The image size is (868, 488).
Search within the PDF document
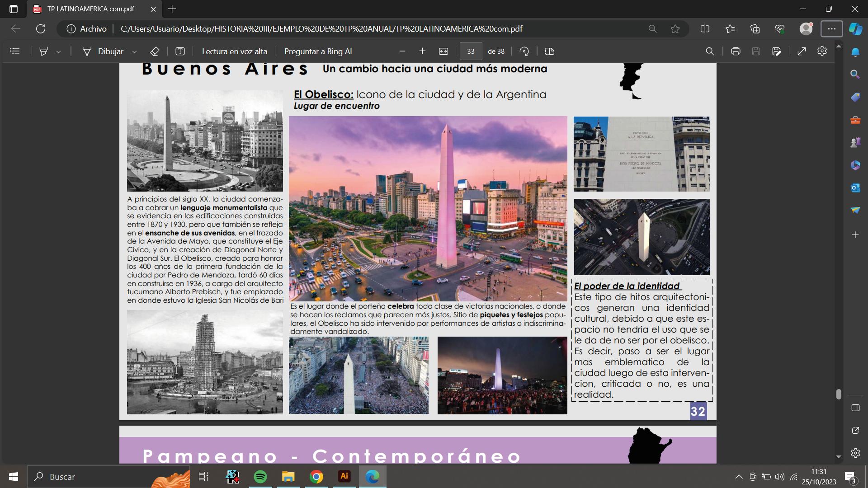coord(710,52)
